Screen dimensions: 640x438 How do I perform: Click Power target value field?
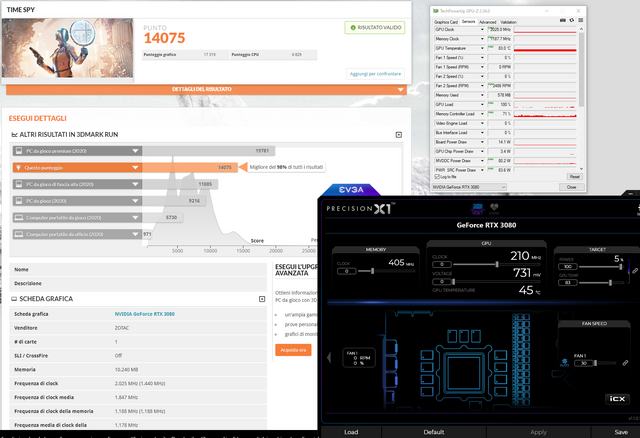tap(567, 267)
